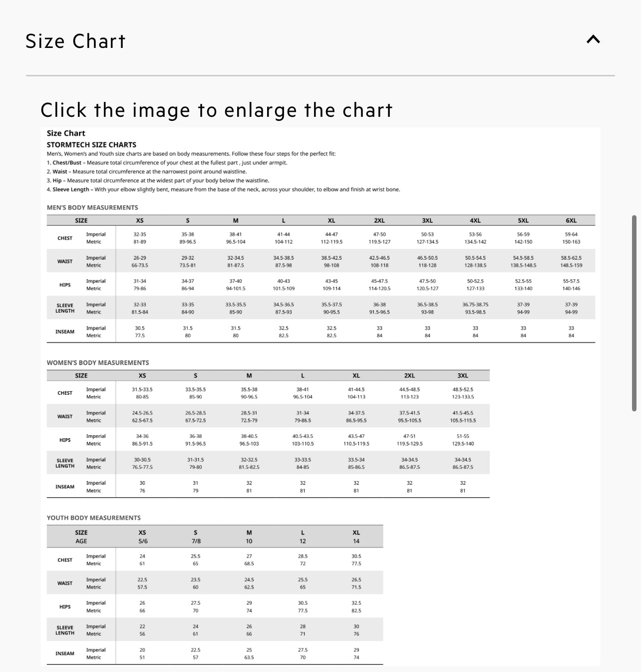Click the Men's Body Measurements heading
This screenshot has width=641, height=672.
click(x=92, y=208)
